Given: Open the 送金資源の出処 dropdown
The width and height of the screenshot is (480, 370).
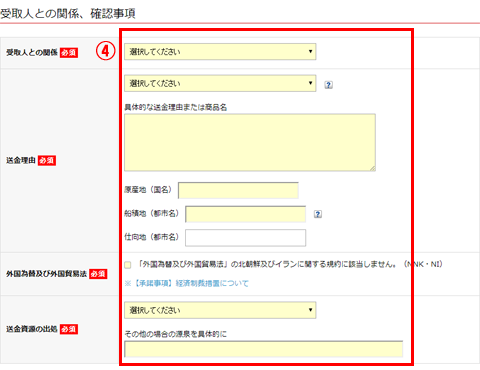Looking at the screenshot, I should coord(220,310).
